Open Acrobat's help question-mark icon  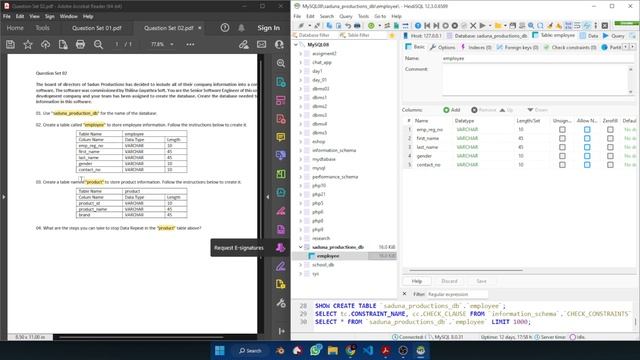coord(225,28)
